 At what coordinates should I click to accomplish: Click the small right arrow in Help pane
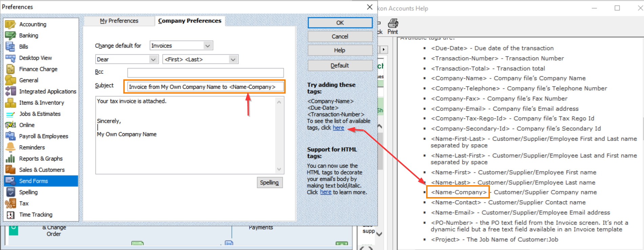pos(383,50)
